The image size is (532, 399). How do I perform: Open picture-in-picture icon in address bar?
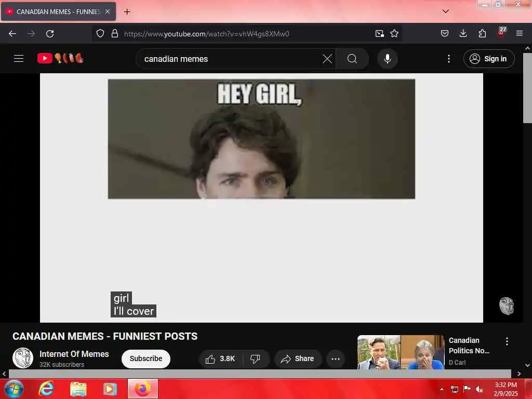click(380, 33)
